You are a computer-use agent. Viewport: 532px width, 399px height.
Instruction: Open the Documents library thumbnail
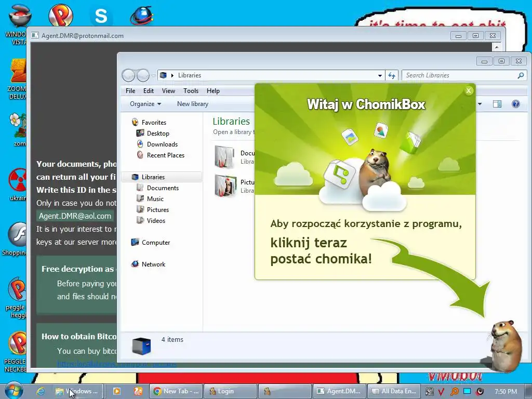click(224, 156)
